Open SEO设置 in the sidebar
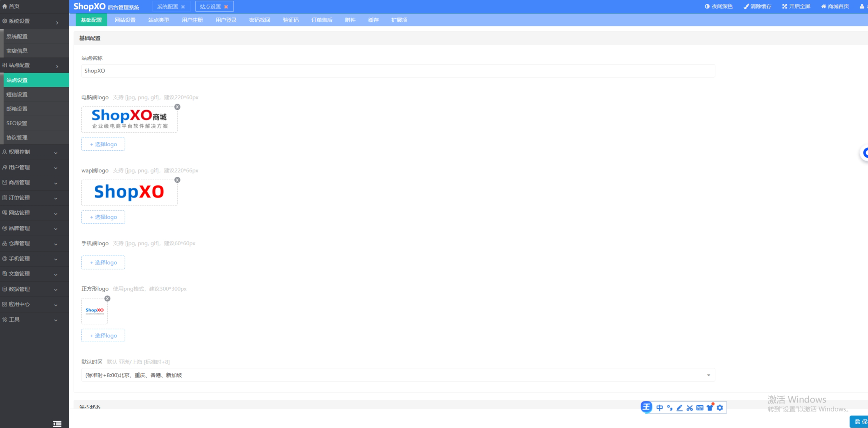The image size is (868, 428). (36, 123)
